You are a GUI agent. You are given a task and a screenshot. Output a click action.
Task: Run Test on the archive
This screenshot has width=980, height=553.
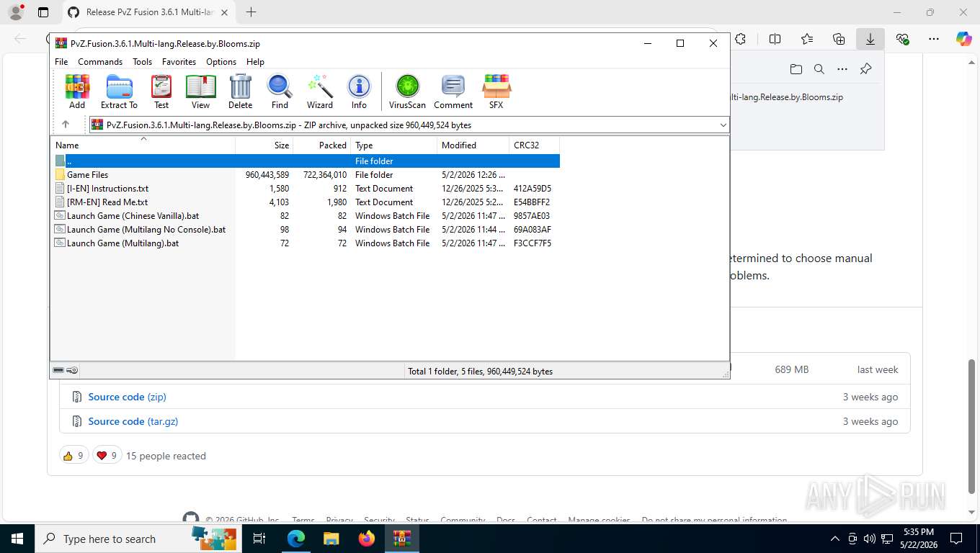[x=161, y=91]
